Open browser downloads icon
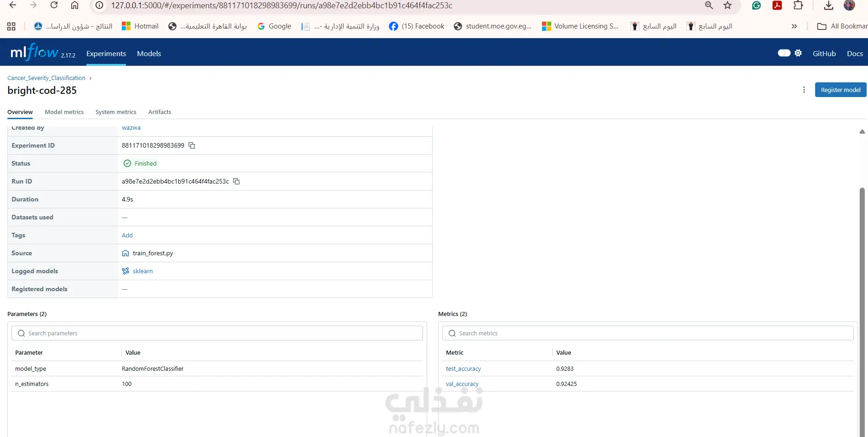 tap(828, 6)
